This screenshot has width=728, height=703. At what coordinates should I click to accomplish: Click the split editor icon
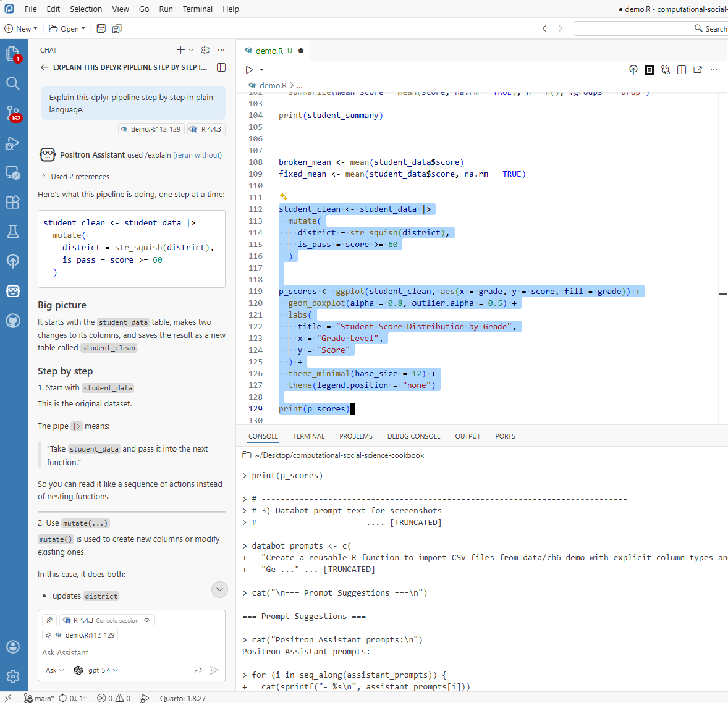point(682,70)
